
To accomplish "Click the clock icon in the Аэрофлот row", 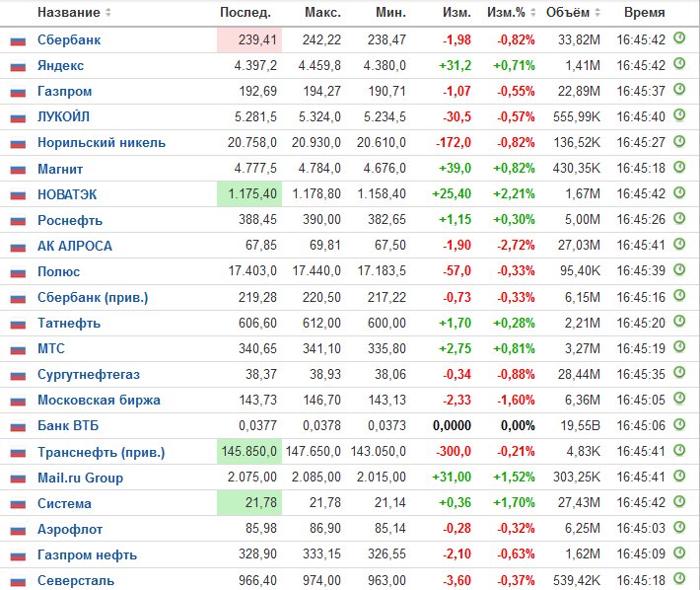I will tap(679, 528).
